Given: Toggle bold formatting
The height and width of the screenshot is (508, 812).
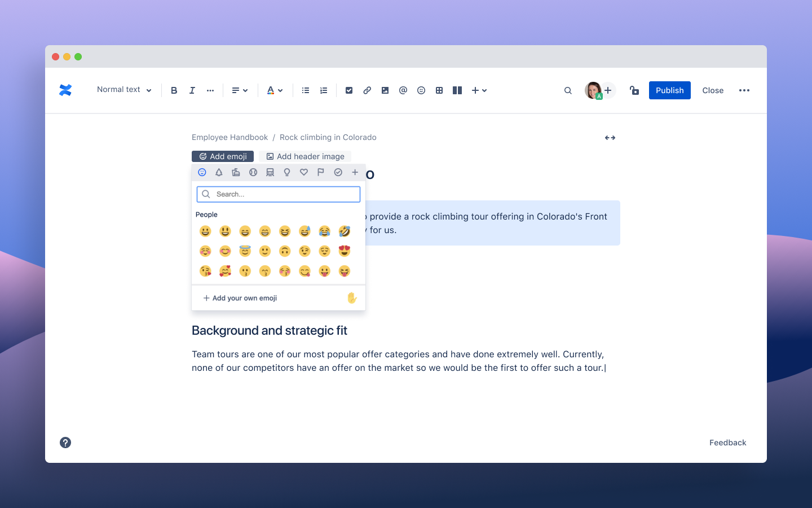Looking at the screenshot, I should click(174, 90).
